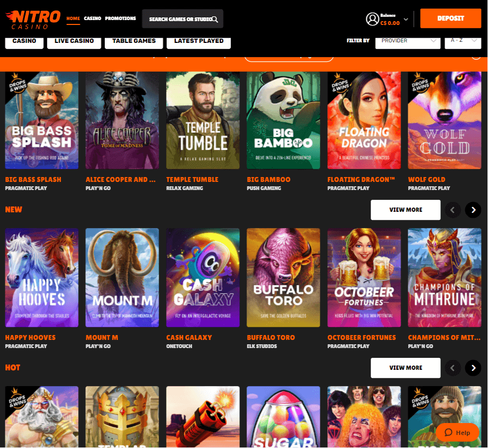Open the Promotions menu item
Screen dimensions: 488x448
(x=121, y=18)
